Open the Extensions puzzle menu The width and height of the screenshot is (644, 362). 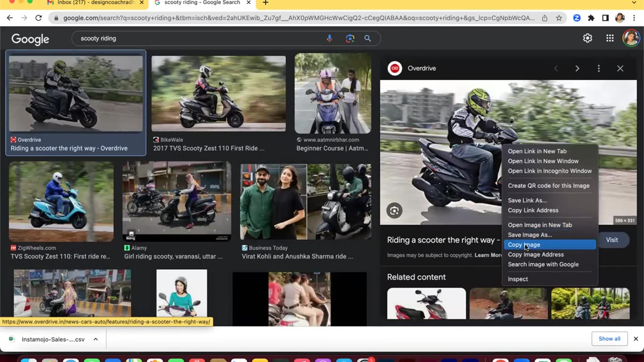[591, 18]
